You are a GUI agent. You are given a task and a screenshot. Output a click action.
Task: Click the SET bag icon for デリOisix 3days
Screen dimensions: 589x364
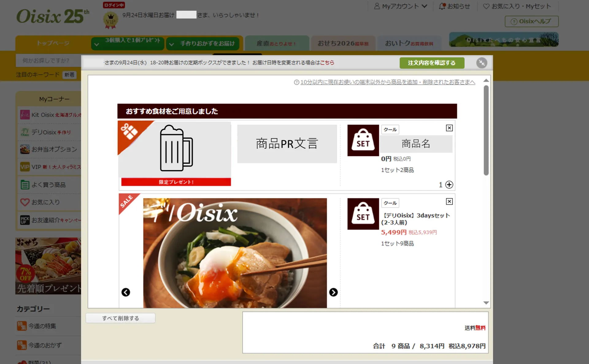click(363, 214)
